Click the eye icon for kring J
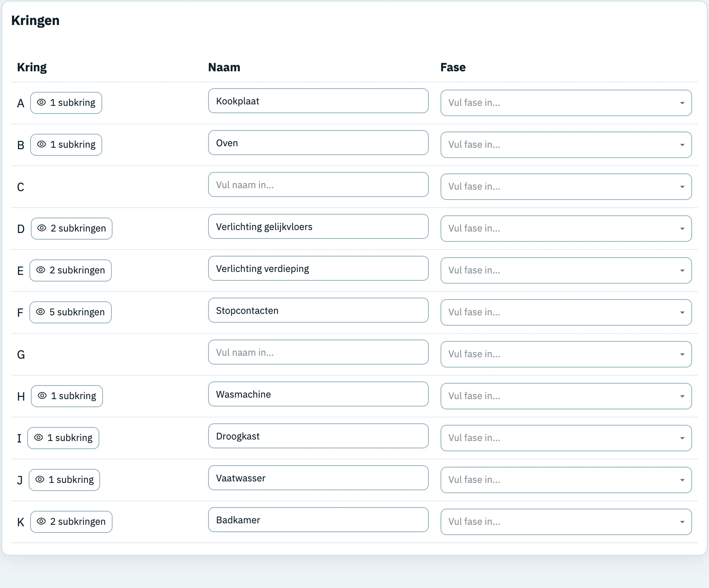This screenshot has height=588, width=709. [x=40, y=480]
